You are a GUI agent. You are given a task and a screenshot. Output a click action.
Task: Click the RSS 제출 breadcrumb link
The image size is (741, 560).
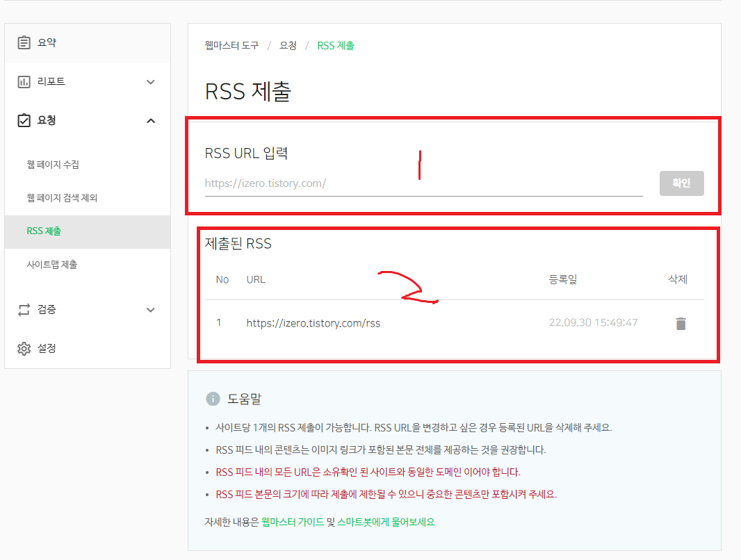(336, 45)
